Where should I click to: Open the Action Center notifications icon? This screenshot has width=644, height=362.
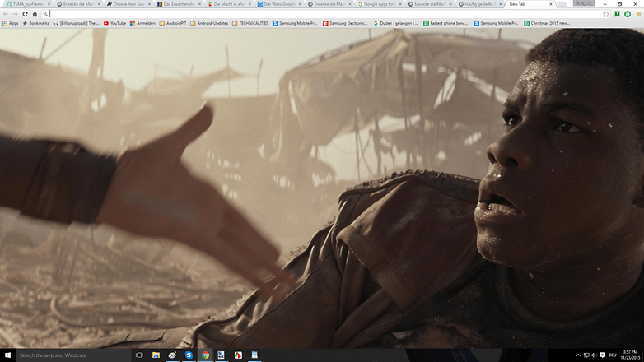coord(603,355)
